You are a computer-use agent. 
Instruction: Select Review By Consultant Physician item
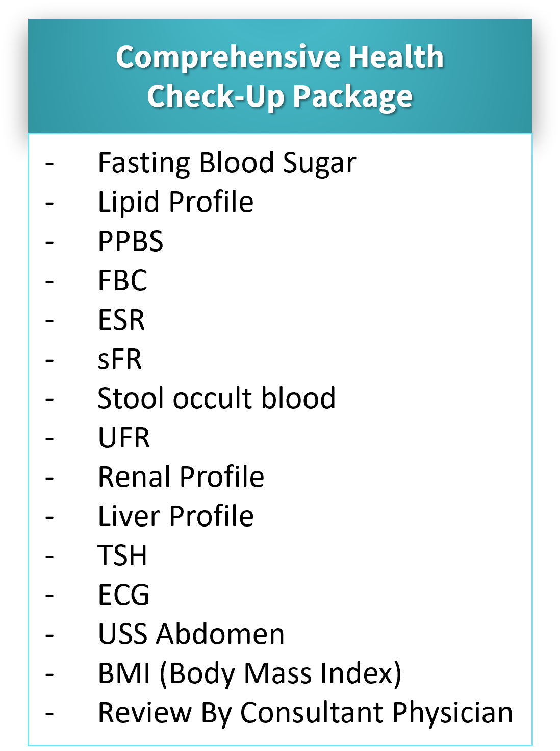(x=306, y=713)
